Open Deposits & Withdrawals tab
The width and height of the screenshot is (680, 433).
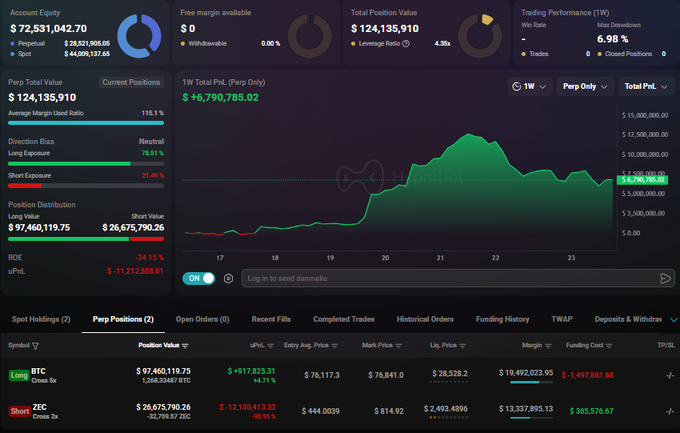coord(628,319)
